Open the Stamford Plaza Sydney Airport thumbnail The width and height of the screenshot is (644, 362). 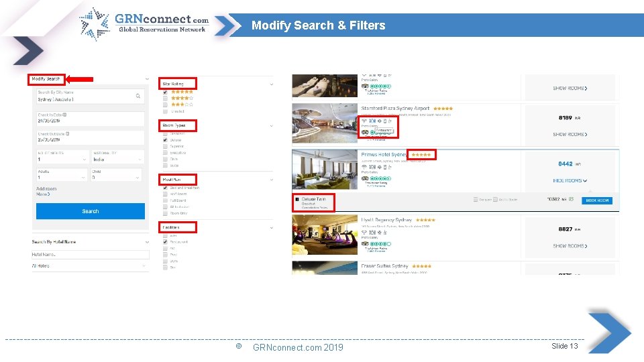325,122
